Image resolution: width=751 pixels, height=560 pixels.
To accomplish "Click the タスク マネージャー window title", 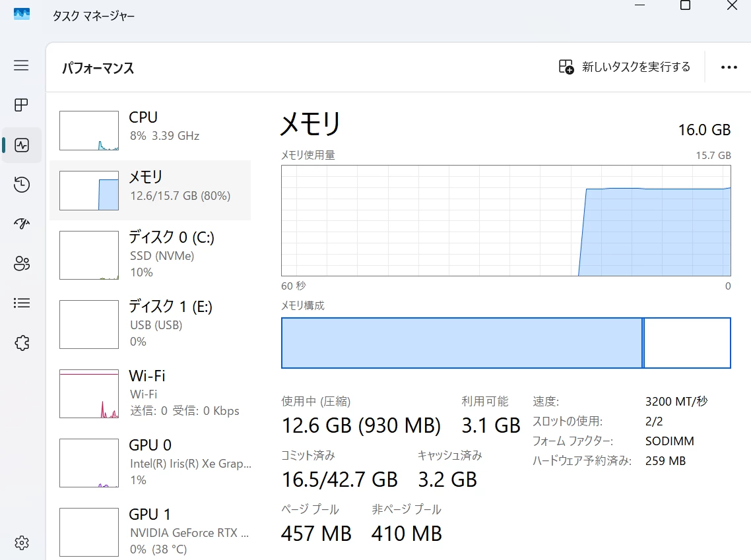I will 94,16.
